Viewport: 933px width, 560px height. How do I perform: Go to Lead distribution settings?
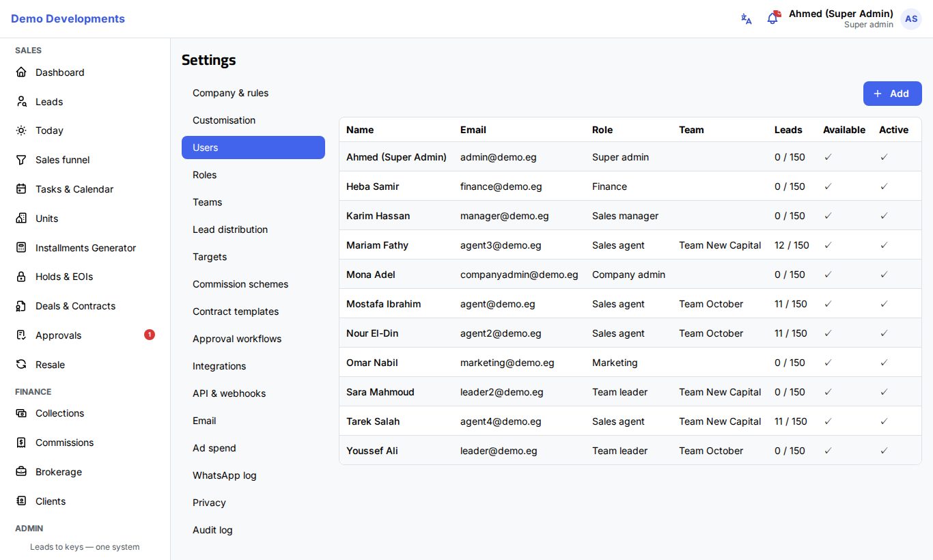253,229
